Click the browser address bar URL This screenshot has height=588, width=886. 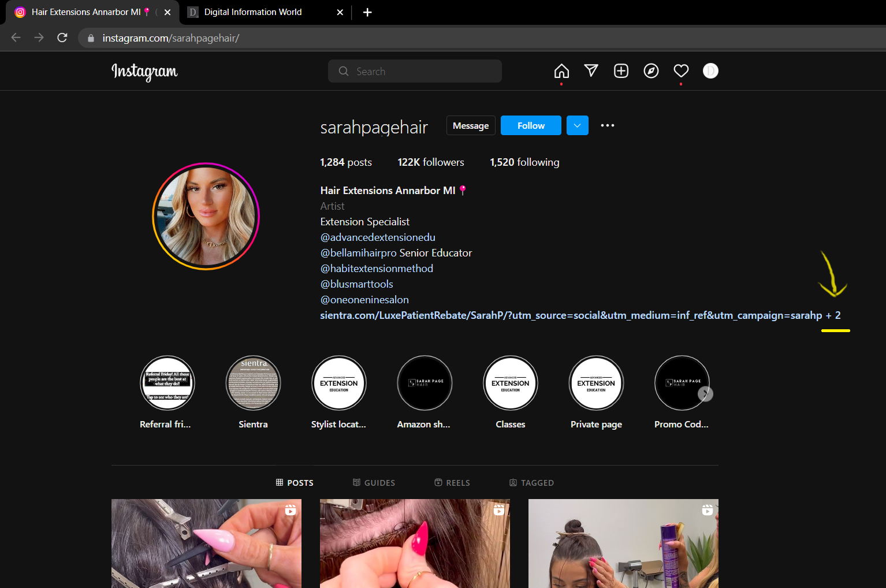click(x=171, y=38)
